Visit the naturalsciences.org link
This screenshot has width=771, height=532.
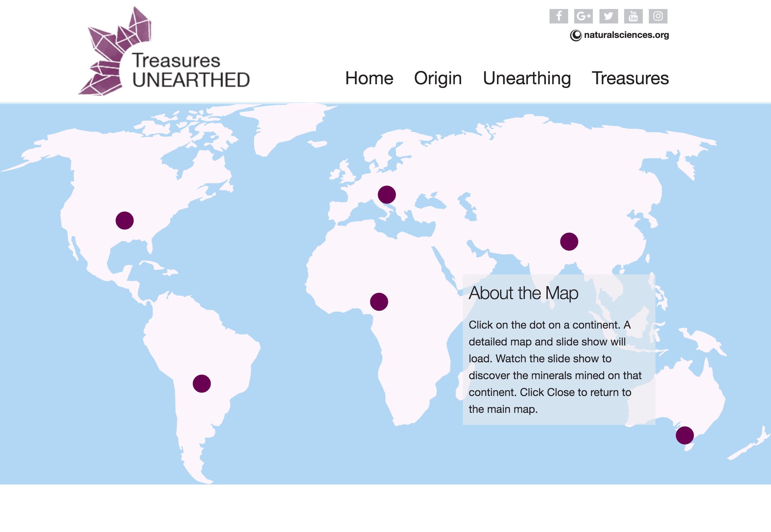point(619,35)
